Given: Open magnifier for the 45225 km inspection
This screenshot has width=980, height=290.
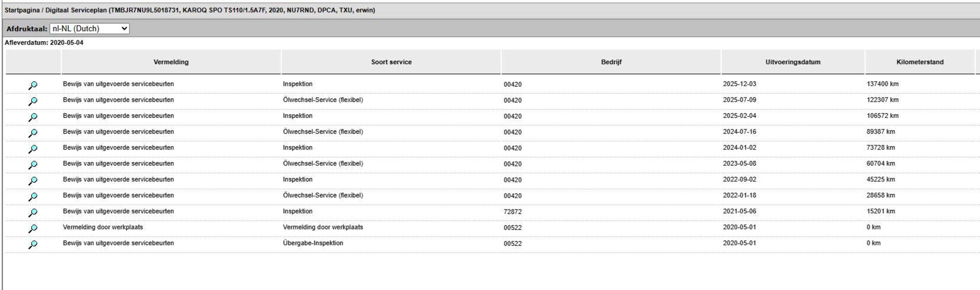Looking at the screenshot, I should point(33,181).
